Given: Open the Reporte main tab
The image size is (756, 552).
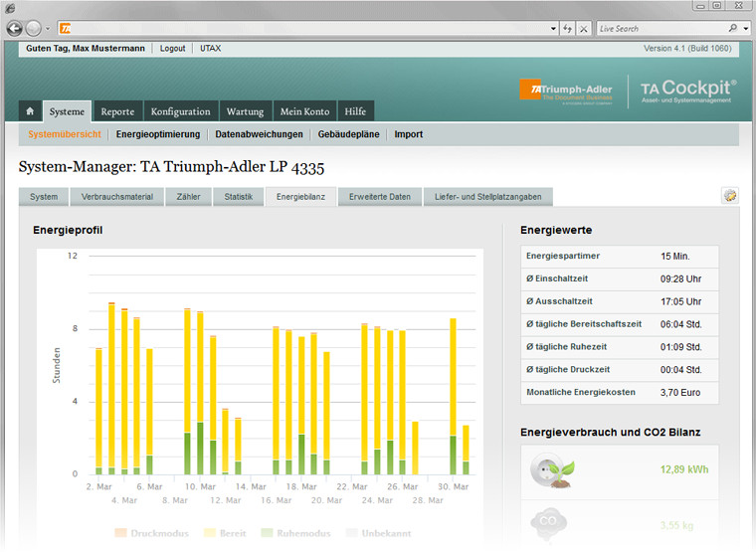Looking at the screenshot, I should pyautogui.click(x=117, y=111).
